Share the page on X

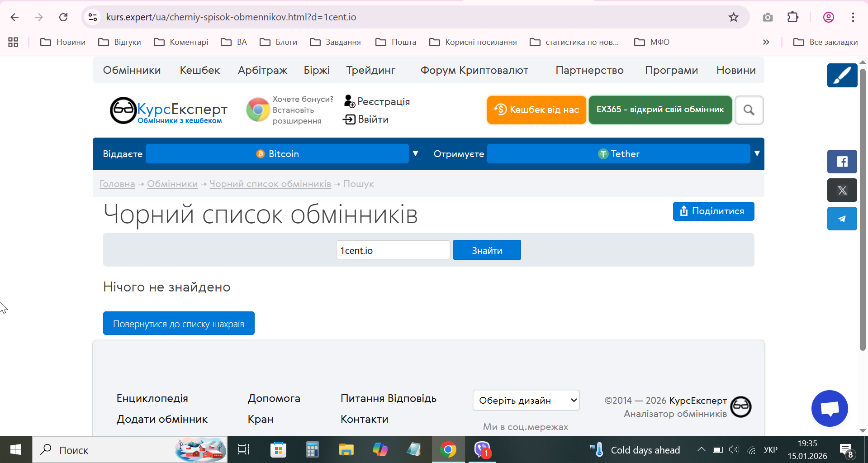[842, 190]
